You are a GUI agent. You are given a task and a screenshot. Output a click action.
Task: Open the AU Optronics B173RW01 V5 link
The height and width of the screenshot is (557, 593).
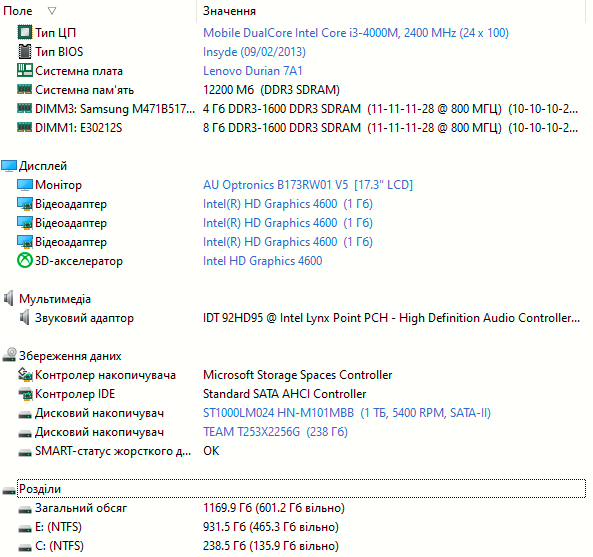308,185
